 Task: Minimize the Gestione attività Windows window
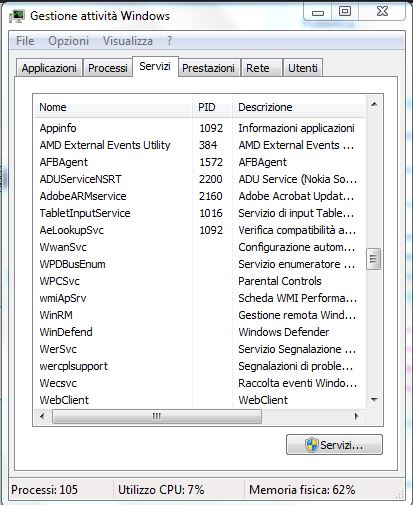(x=318, y=13)
